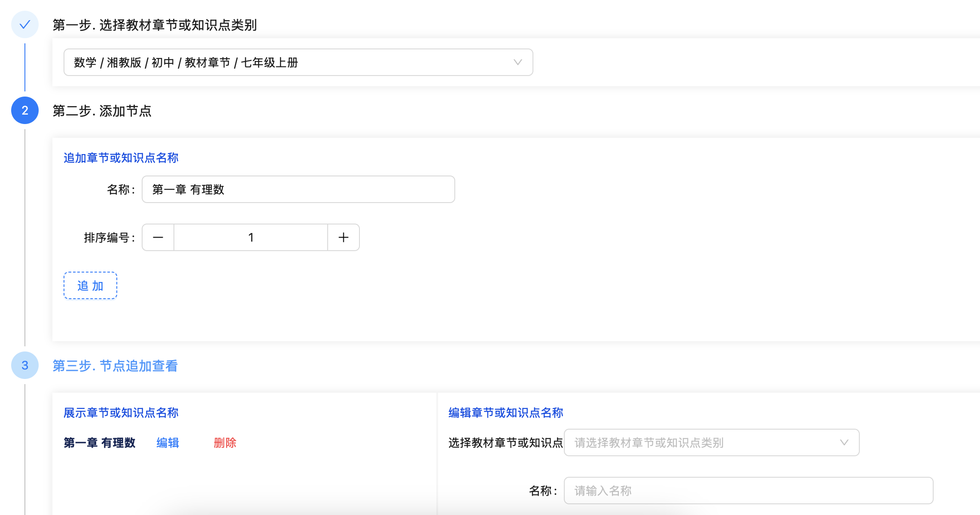Open 请选择教材章节或知识点类别 dropdown
This screenshot has height=515, width=980.
(704, 442)
